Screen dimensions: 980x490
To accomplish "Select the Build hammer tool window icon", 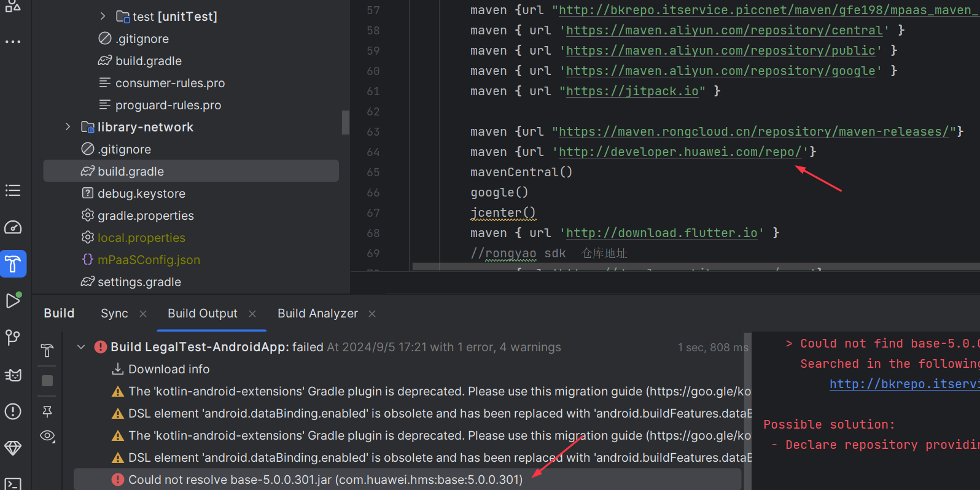I will (13, 264).
